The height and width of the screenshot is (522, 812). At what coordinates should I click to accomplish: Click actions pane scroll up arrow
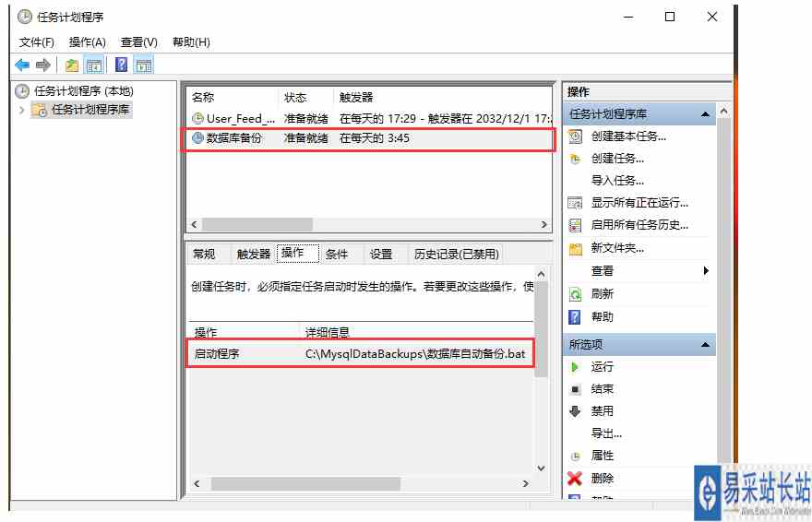pos(724,112)
